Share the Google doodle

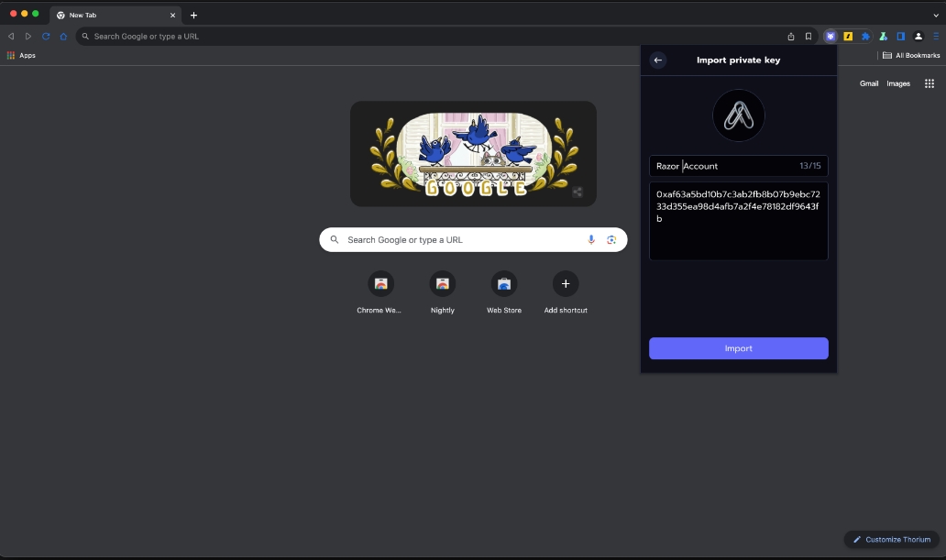tap(577, 192)
